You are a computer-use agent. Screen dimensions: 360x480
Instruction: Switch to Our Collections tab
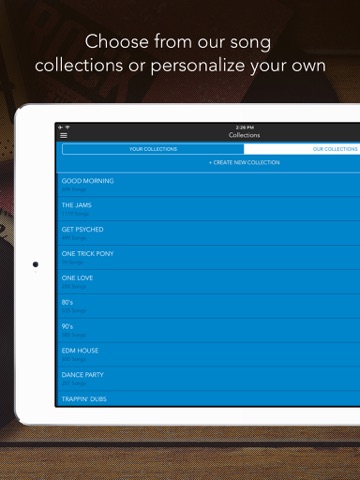click(x=302, y=149)
